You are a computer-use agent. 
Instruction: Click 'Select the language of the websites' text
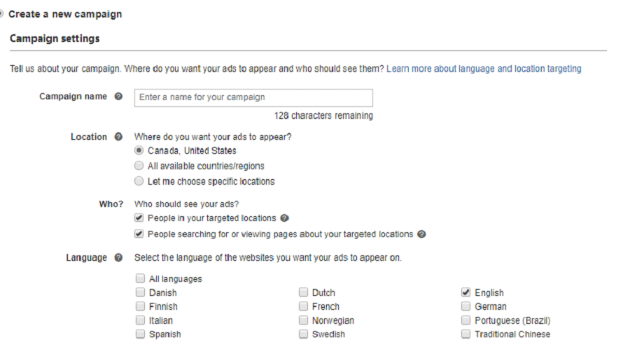[268, 258]
